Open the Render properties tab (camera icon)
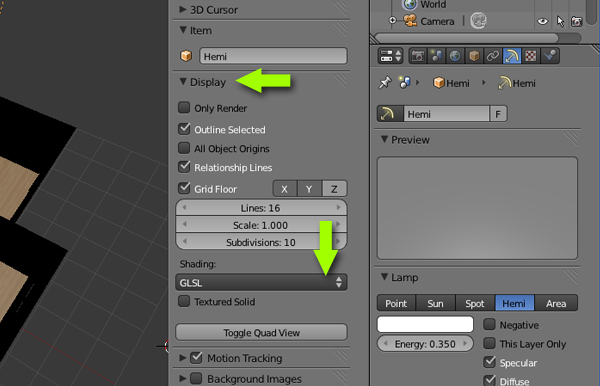 (418, 56)
